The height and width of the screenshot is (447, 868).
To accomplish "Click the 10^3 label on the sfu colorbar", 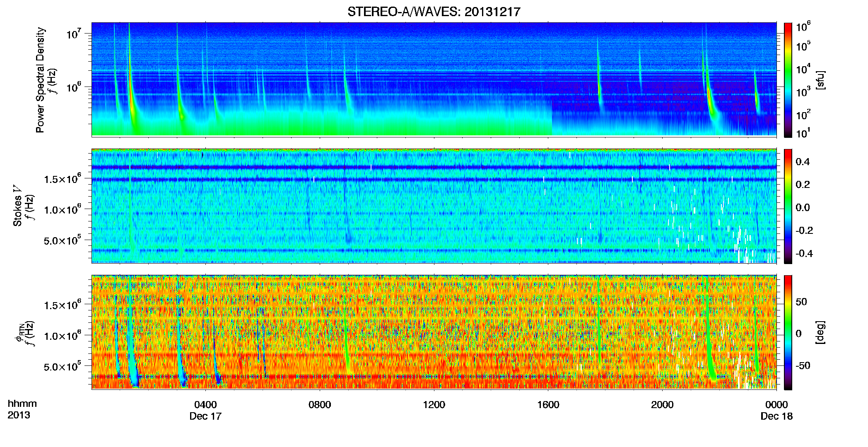I will (803, 91).
